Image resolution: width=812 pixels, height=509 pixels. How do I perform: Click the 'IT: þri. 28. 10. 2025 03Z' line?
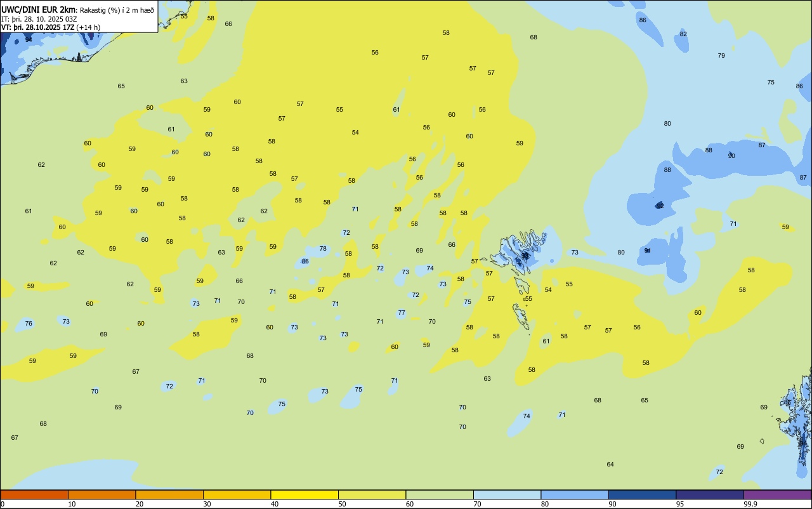39,18
